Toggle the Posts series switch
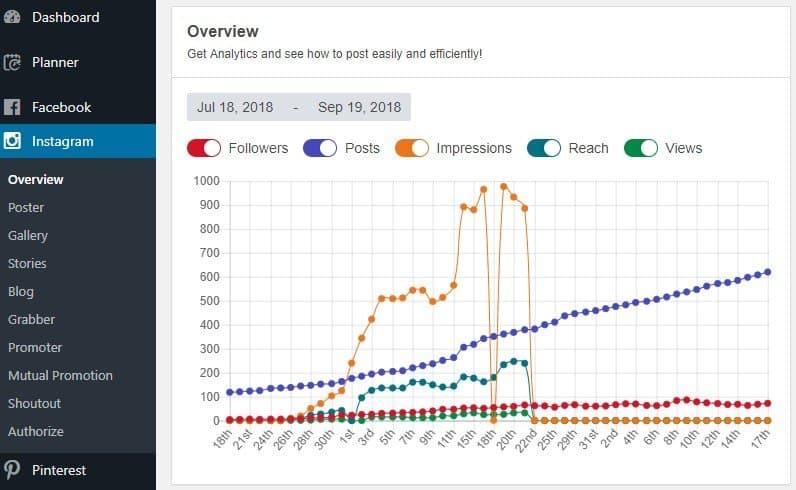Viewport: 796px width, 490px height. (x=320, y=148)
